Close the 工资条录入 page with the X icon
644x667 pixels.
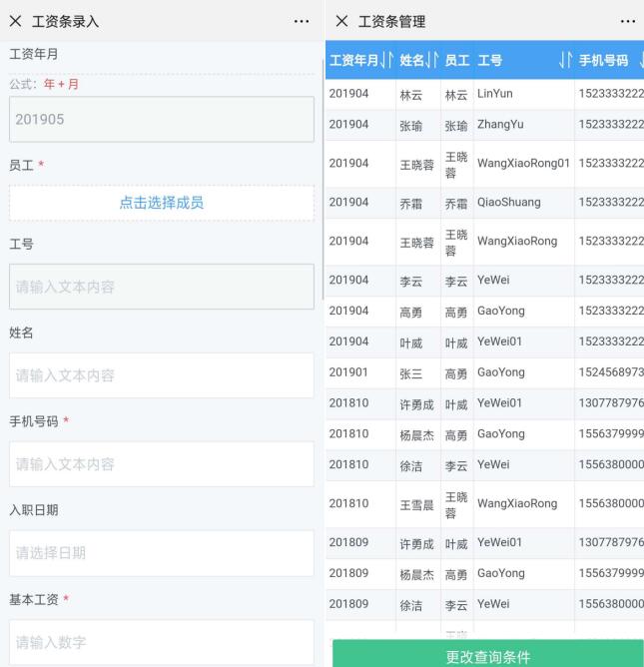point(15,21)
